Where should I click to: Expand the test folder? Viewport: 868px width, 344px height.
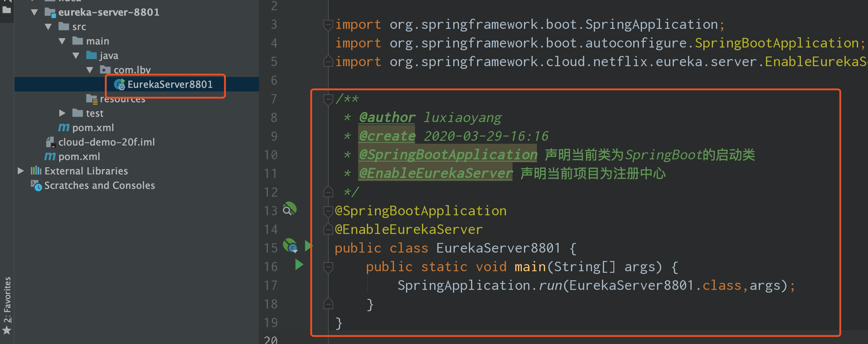click(62, 113)
